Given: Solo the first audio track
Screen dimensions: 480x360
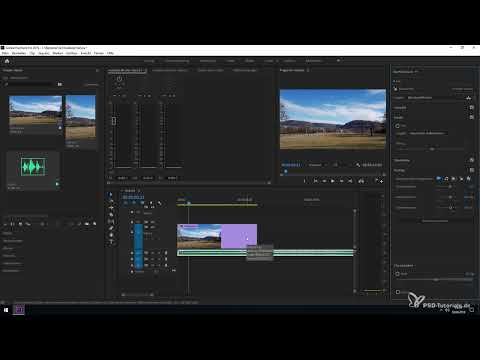Looking at the screenshot, I should (158, 253).
